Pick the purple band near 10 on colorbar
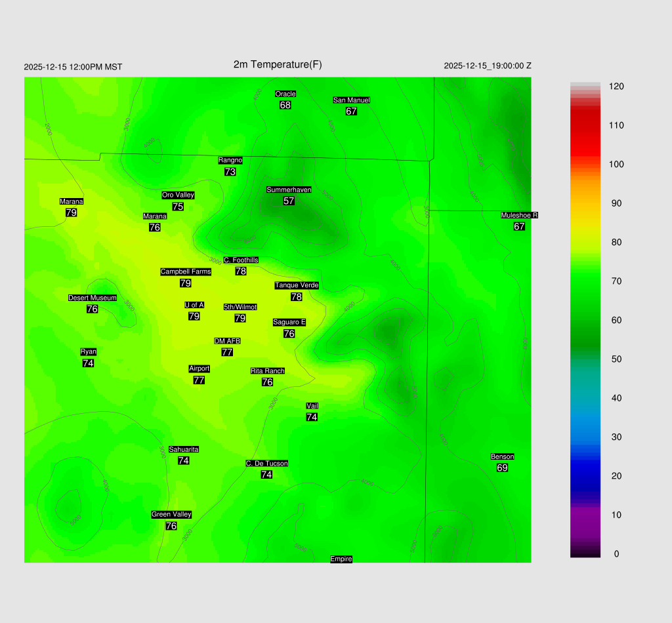The image size is (672, 623). tap(585, 515)
